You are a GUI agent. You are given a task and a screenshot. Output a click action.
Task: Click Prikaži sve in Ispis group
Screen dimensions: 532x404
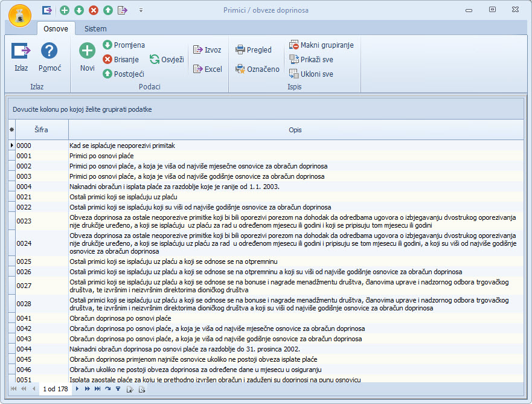click(311, 60)
